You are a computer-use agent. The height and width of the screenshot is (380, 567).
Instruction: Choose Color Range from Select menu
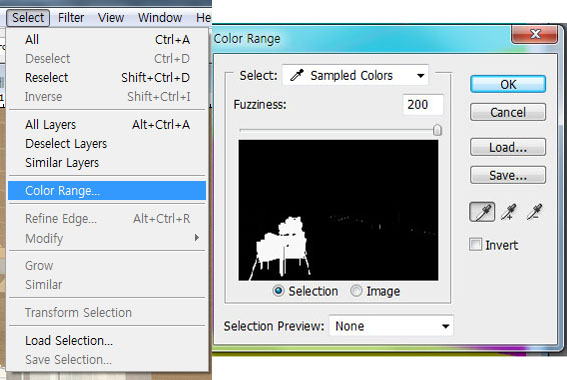107,191
